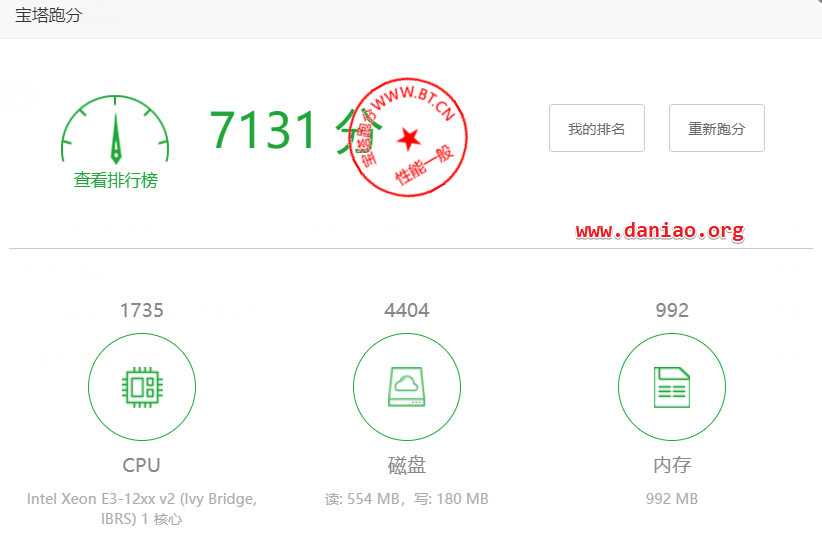The height and width of the screenshot is (544, 822).
Task: Click the memory score 992
Action: pyautogui.click(x=672, y=310)
